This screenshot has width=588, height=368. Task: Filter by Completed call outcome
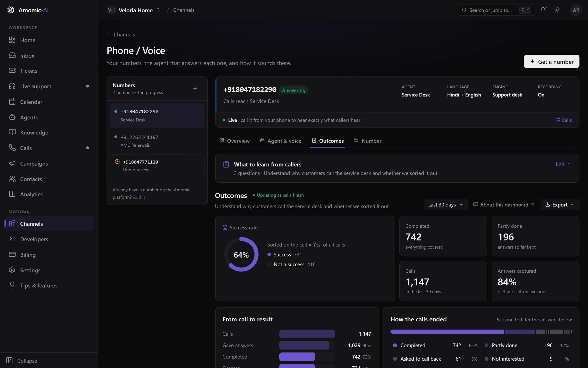click(x=435, y=345)
